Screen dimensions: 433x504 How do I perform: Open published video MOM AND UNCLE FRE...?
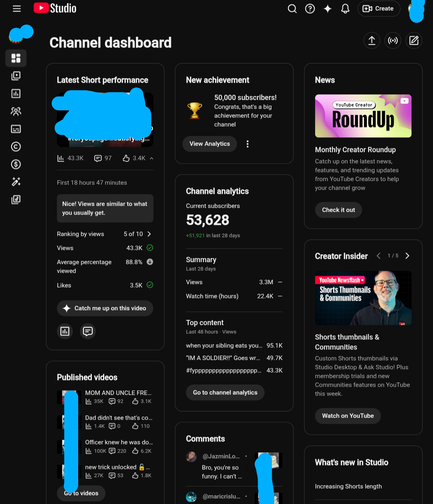pyautogui.click(x=118, y=393)
